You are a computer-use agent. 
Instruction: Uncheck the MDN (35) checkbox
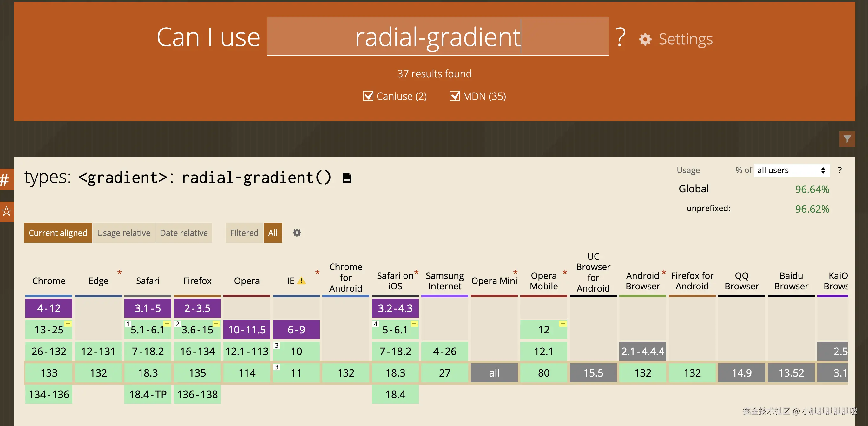(x=455, y=96)
